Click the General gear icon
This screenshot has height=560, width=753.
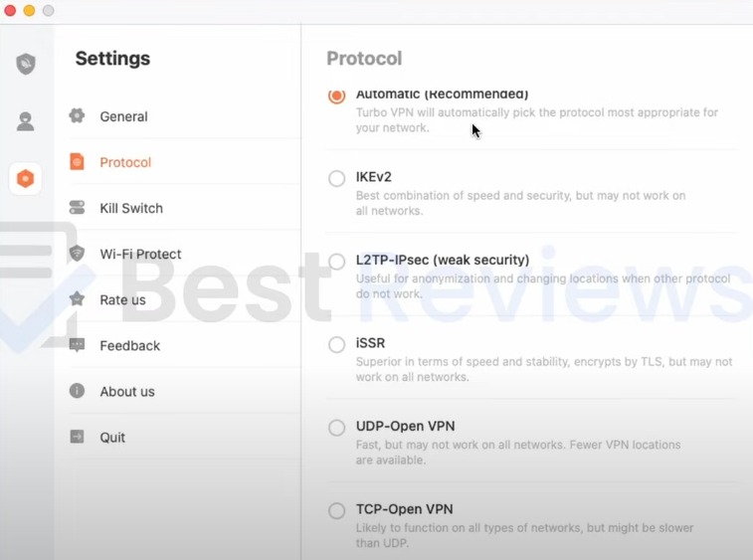pyautogui.click(x=77, y=115)
